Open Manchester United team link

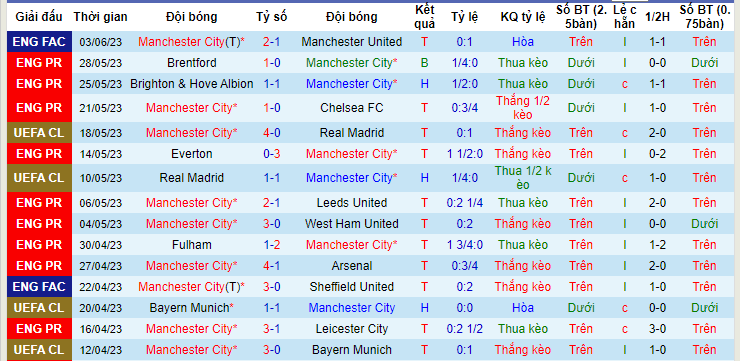point(352,42)
